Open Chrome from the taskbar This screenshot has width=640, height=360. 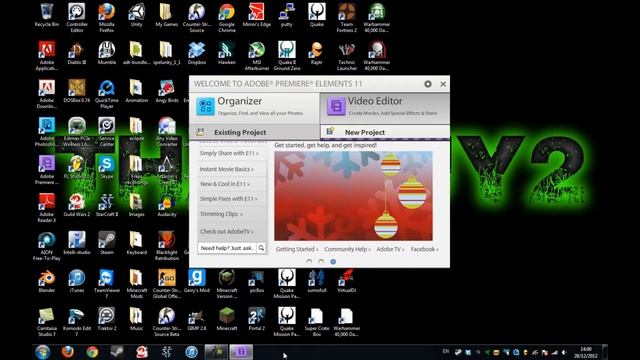(93, 352)
